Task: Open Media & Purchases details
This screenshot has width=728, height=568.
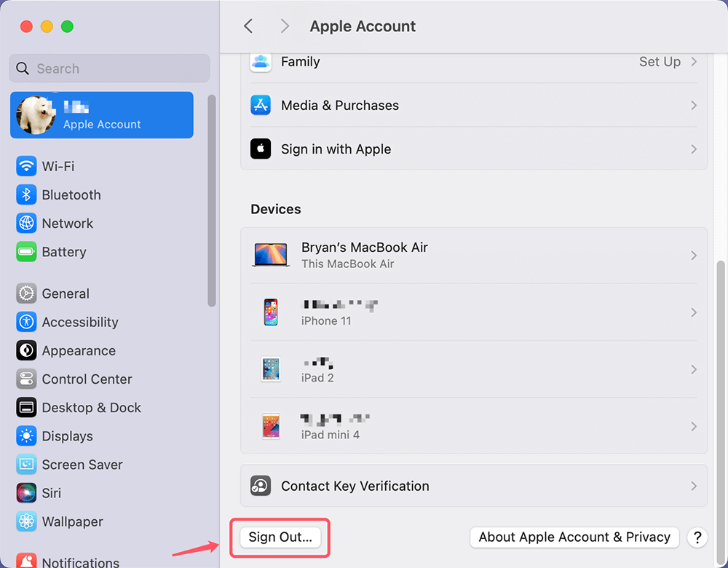Action: pyautogui.click(x=473, y=105)
